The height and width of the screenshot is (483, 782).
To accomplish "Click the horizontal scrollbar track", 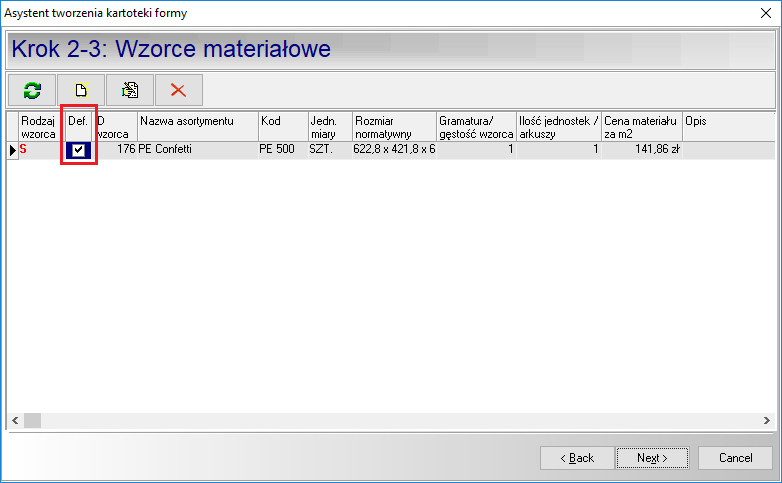I will 400,420.
